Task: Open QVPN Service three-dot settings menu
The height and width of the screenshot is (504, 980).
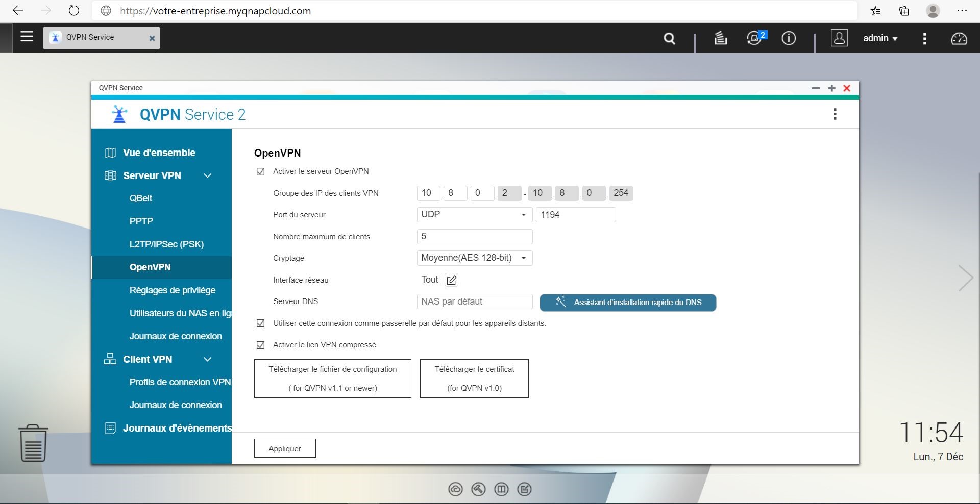Action: [835, 114]
